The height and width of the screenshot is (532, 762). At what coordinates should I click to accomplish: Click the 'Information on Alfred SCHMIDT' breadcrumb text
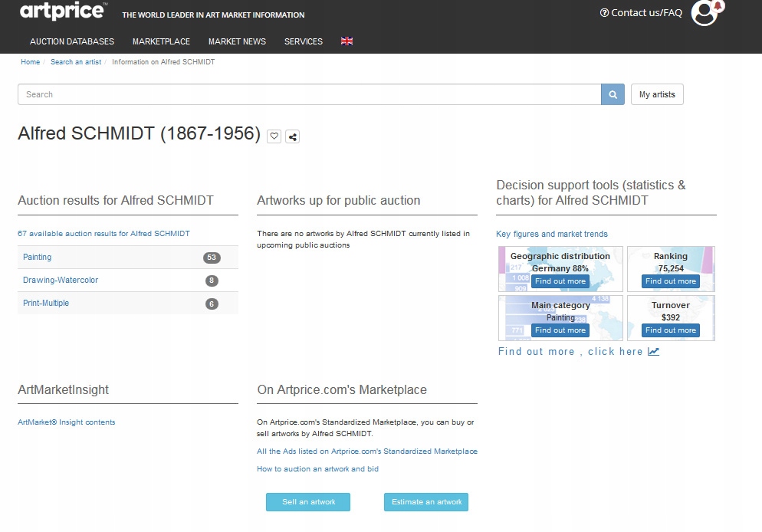(x=163, y=61)
